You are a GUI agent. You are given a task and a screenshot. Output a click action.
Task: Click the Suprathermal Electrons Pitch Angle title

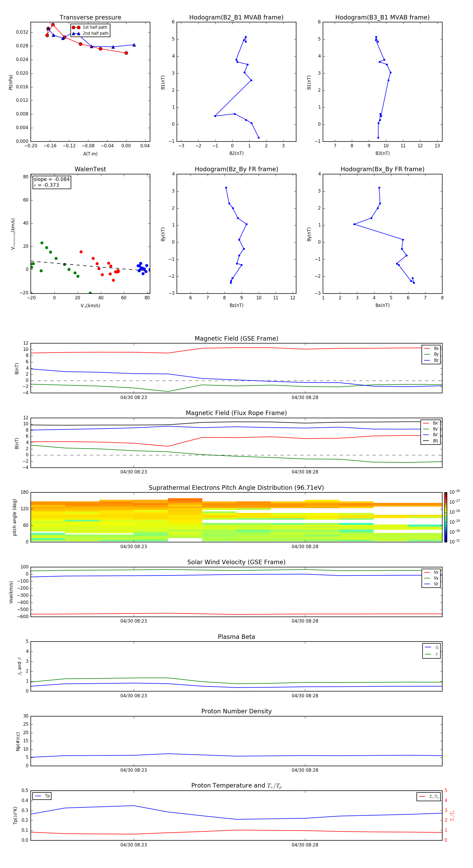(236, 488)
